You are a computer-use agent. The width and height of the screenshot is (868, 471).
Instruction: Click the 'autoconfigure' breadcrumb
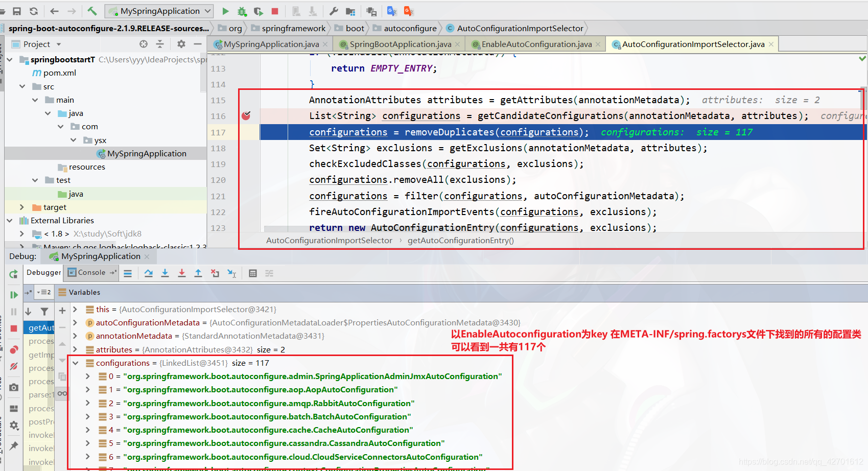405,28
